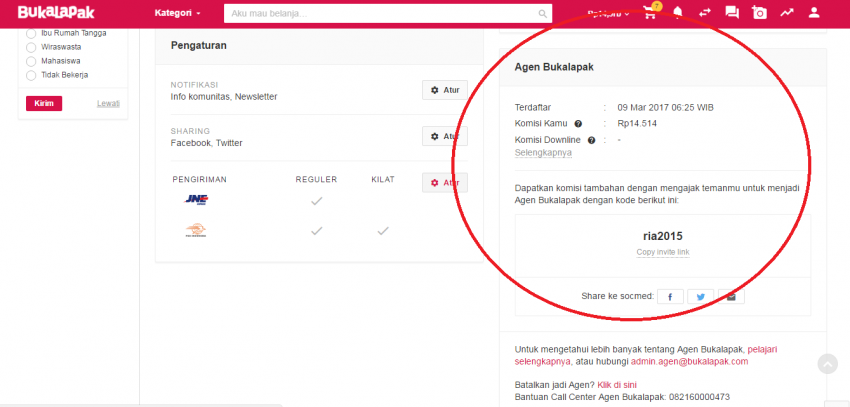
Task: Click the back-to-top arrow button
Action: pyautogui.click(x=828, y=364)
